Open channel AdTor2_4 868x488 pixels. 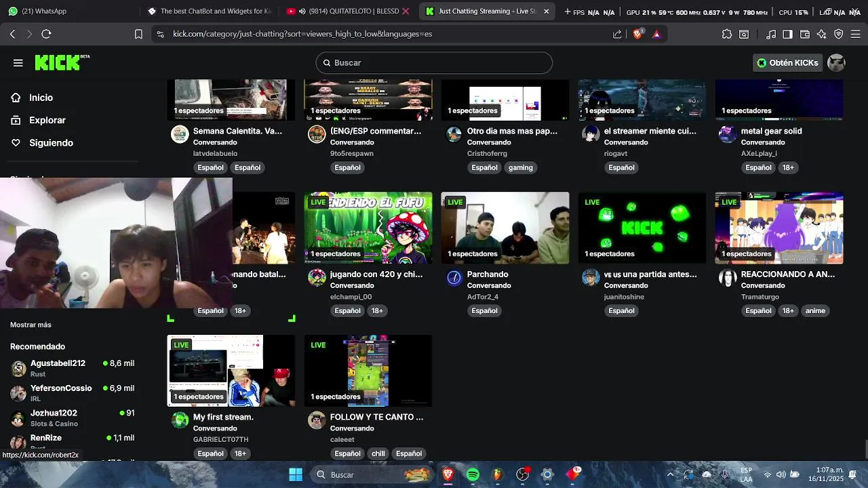coord(483,297)
